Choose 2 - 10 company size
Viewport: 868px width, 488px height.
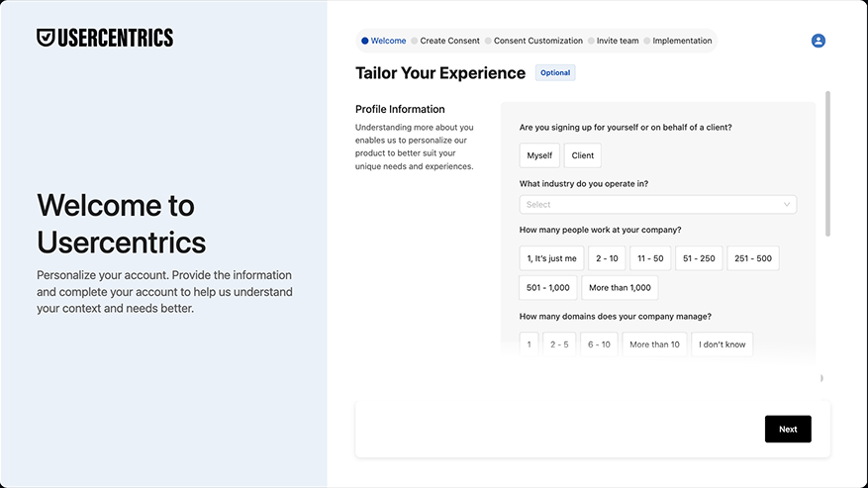[607, 258]
